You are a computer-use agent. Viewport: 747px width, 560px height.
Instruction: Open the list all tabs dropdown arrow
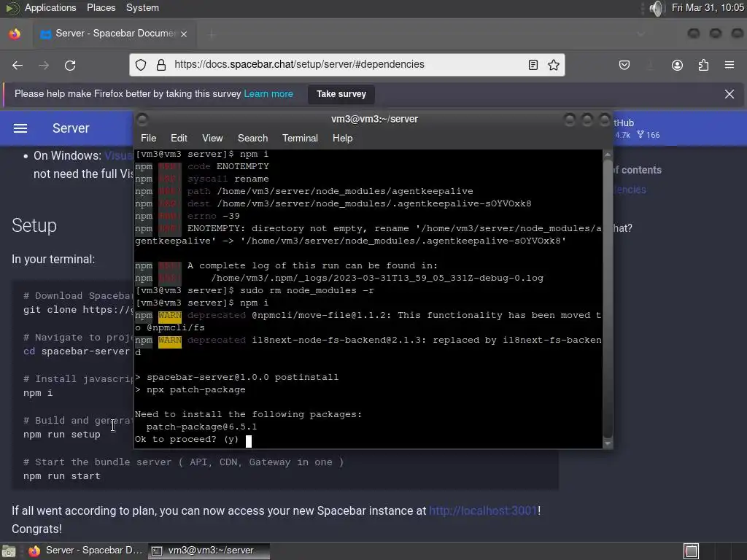click(640, 34)
